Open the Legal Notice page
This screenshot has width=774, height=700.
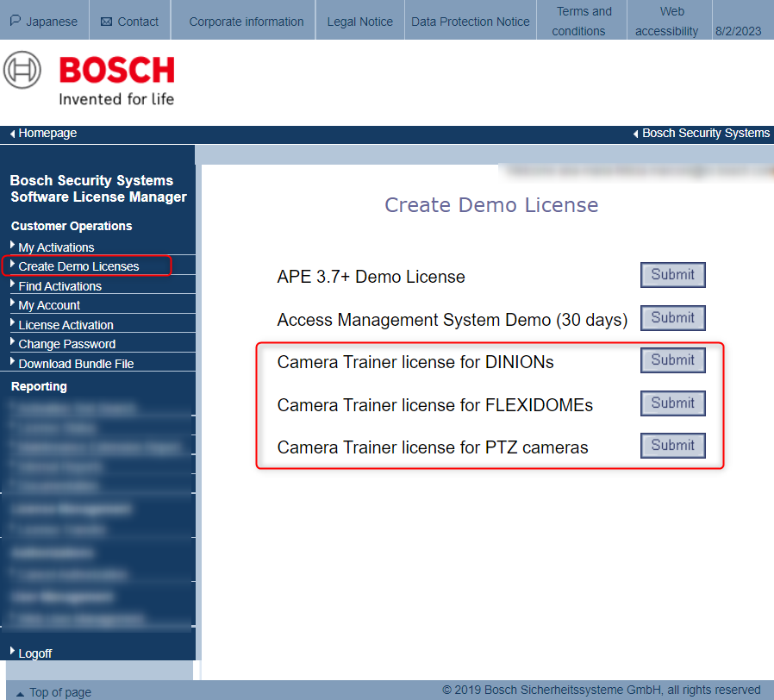(x=359, y=22)
